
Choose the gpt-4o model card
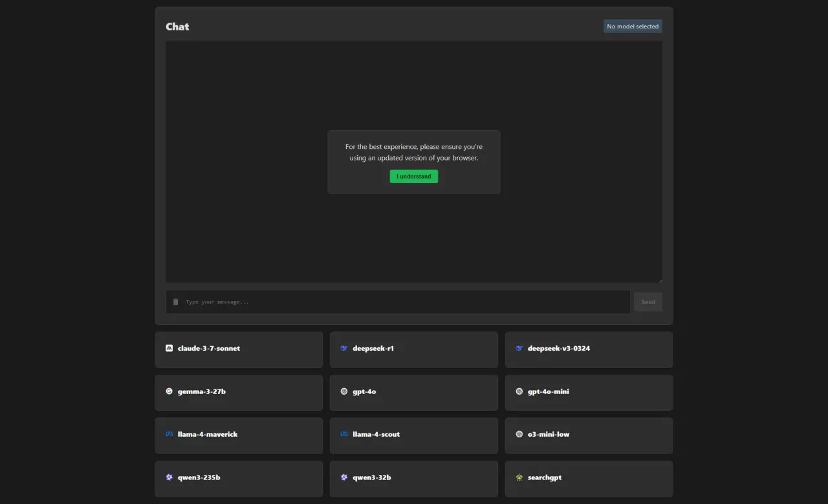point(414,393)
